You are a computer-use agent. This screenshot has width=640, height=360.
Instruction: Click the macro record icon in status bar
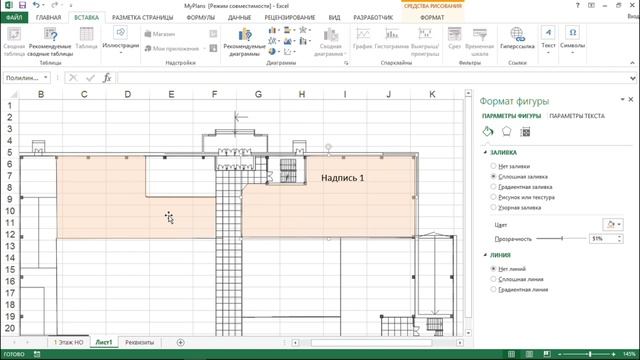(37, 354)
